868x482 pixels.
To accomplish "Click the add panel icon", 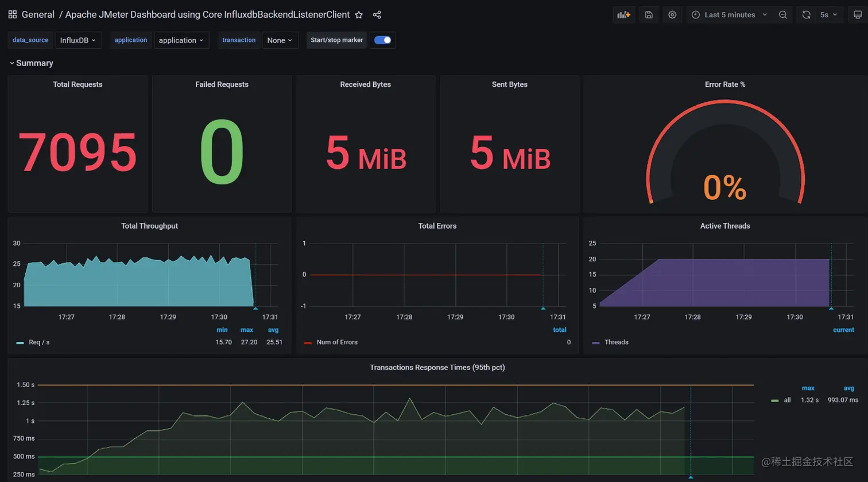I will point(624,15).
